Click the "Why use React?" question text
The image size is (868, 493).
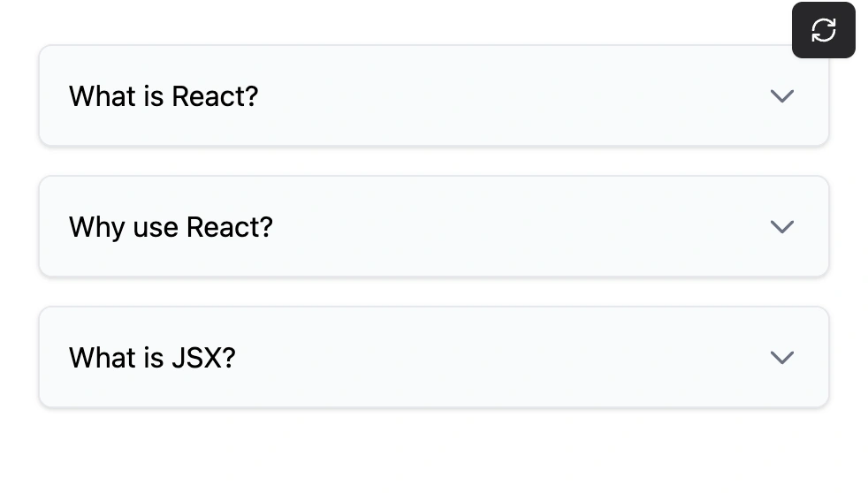(x=171, y=227)
